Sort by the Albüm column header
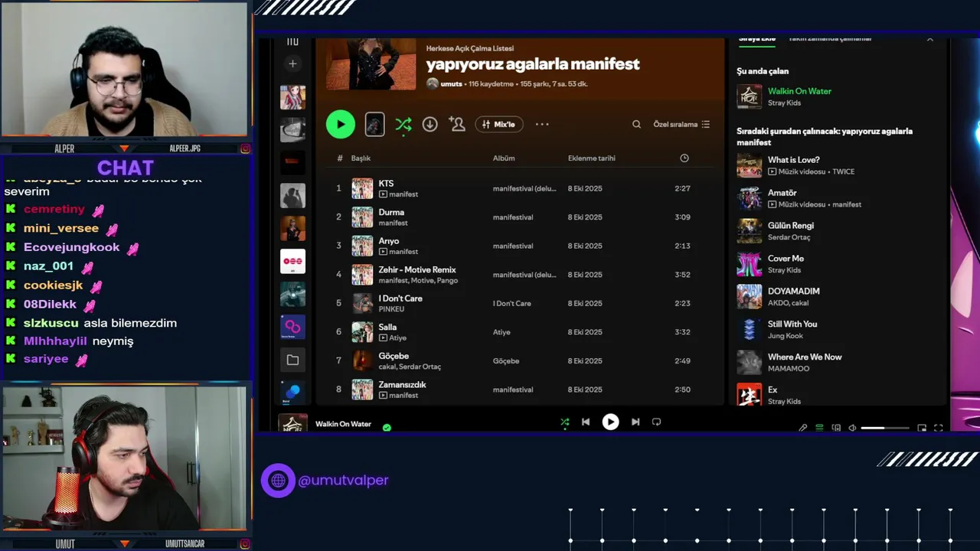This screenshot has width=980, height=551. point(504,158)
